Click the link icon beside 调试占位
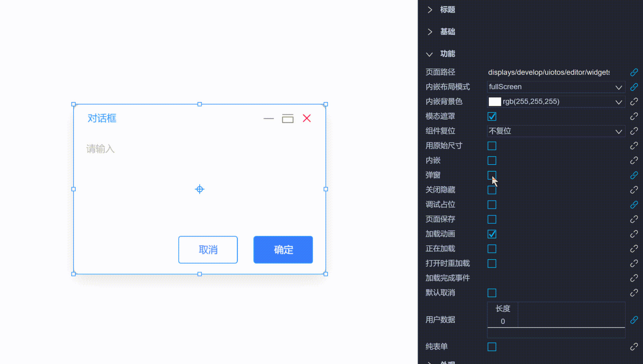This screenshot has height=364, width=643. (x=634, y=204)
